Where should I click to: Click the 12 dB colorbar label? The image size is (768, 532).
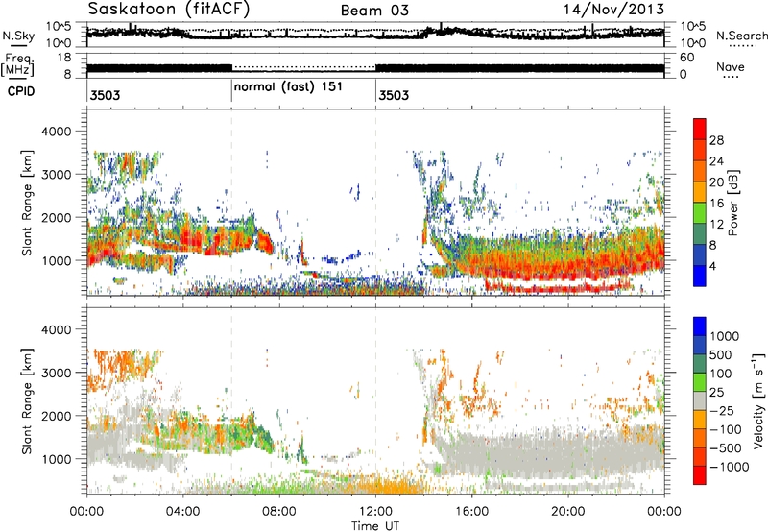point(716,225)
